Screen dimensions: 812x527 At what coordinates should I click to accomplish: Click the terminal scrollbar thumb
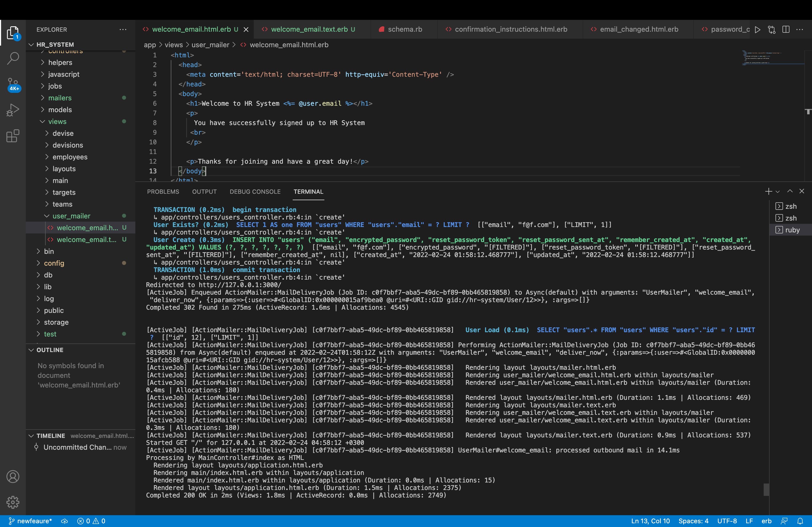[x=766, y=489]
